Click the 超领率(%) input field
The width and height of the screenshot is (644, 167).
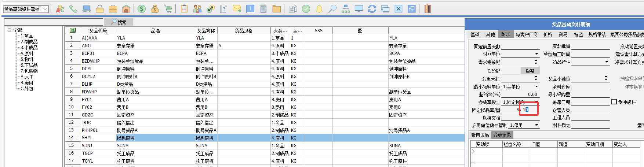tap(520, 94)
